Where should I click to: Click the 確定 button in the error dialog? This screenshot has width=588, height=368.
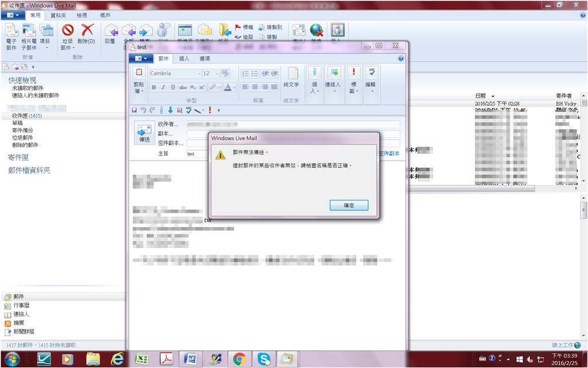click(x=349, y=205)
